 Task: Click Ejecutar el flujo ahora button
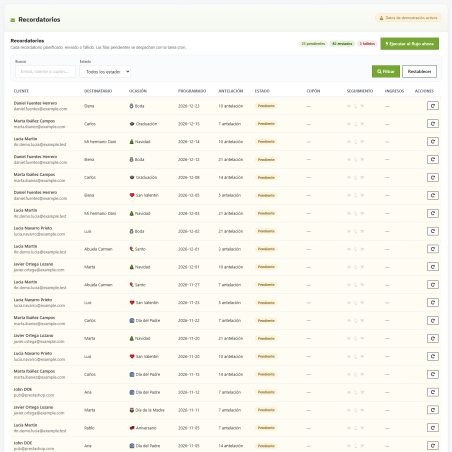click(x=410, y=44)
